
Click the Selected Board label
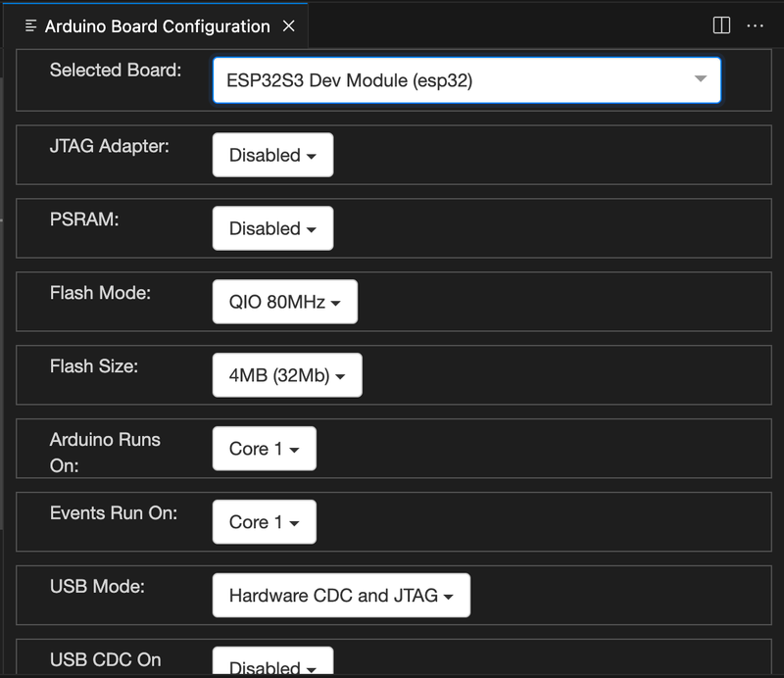pos(116,71)
